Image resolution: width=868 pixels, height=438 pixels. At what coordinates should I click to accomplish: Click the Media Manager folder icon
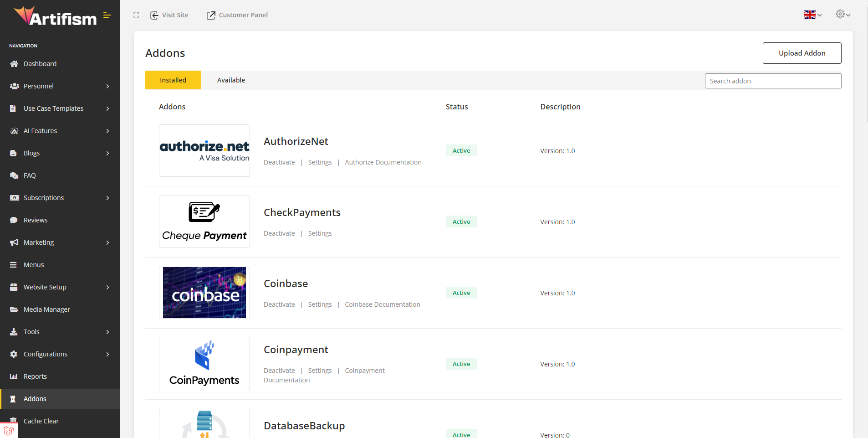pos(14,309)
